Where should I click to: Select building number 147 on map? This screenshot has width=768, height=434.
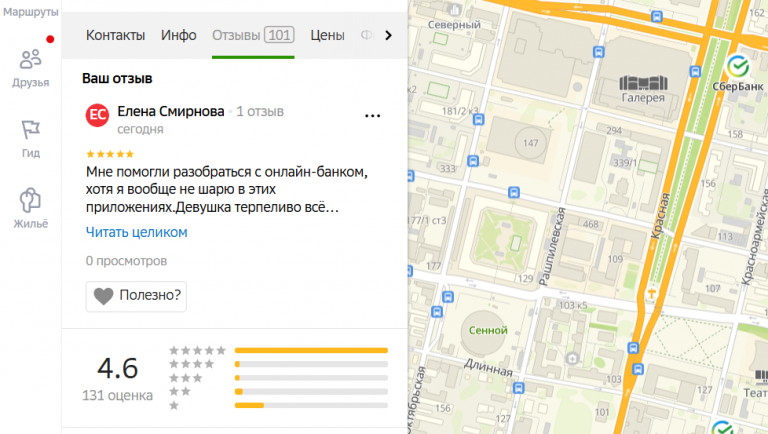click(530, 143)
